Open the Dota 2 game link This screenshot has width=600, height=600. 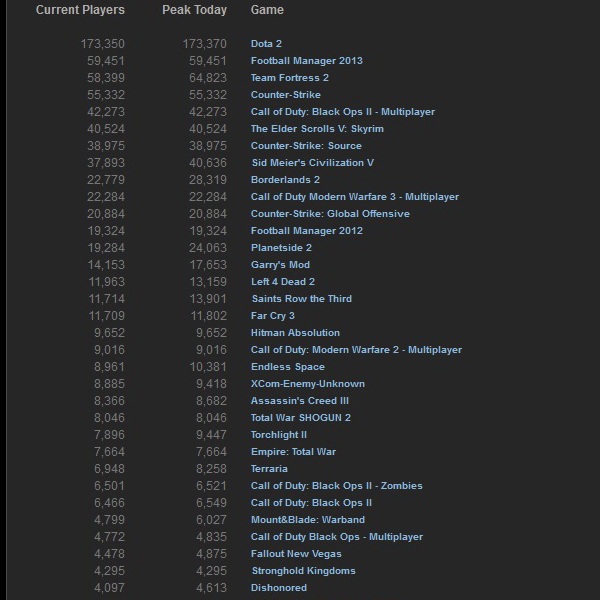point(266,44)
